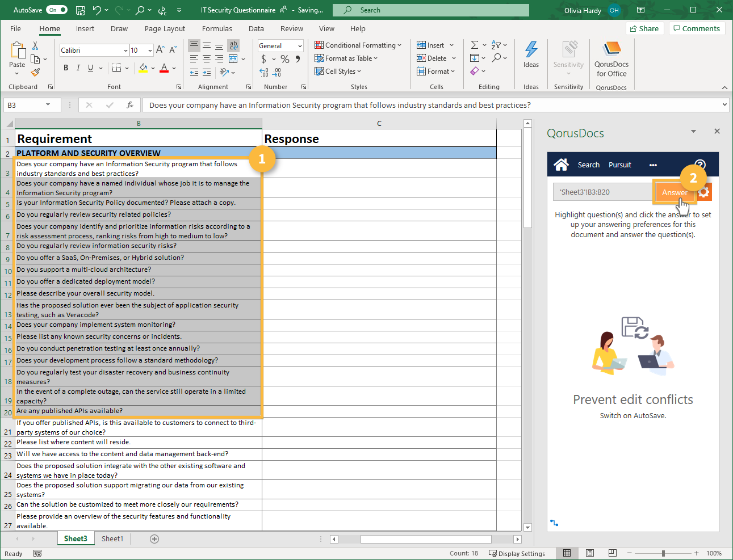Click the Share button
Screen dimensions: 733x560
pyautogui.click(x=644, y=28)
